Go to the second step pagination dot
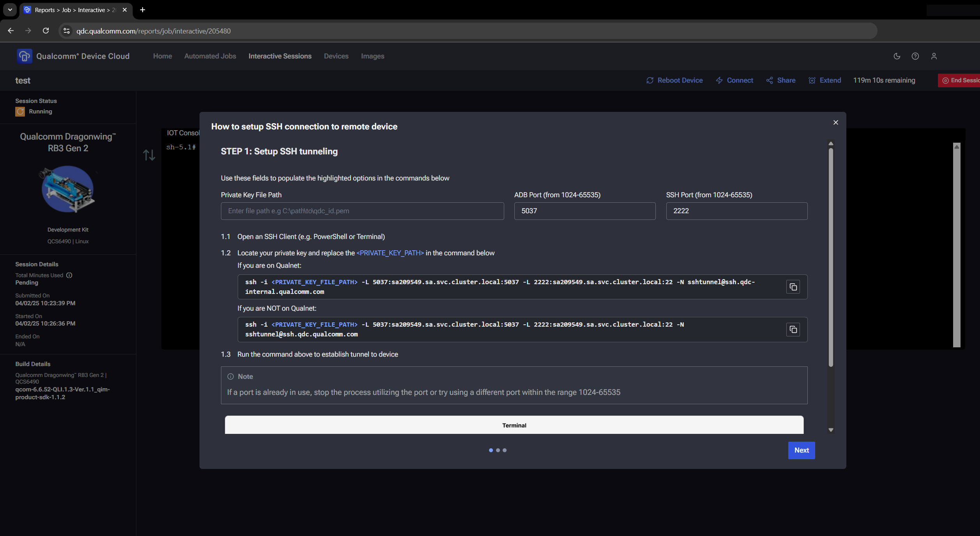Image resolution: width=980 pixels, height=536 pixels. click(498, 450)
